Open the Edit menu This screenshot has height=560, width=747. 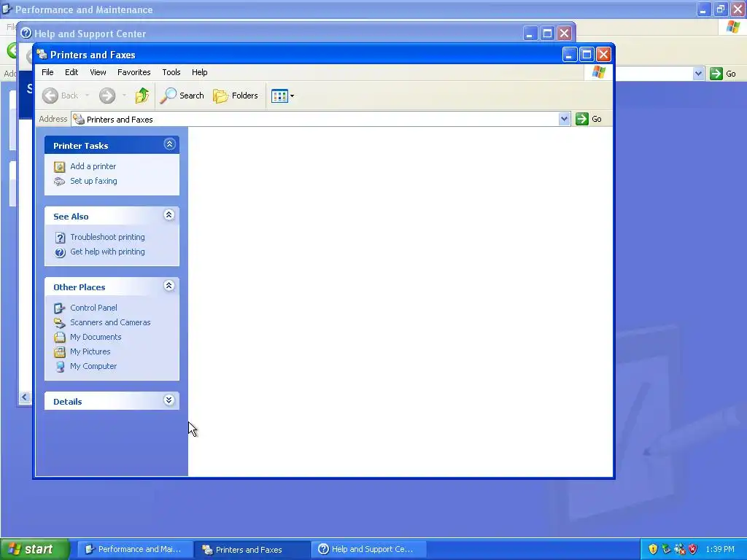click(71, 72)
